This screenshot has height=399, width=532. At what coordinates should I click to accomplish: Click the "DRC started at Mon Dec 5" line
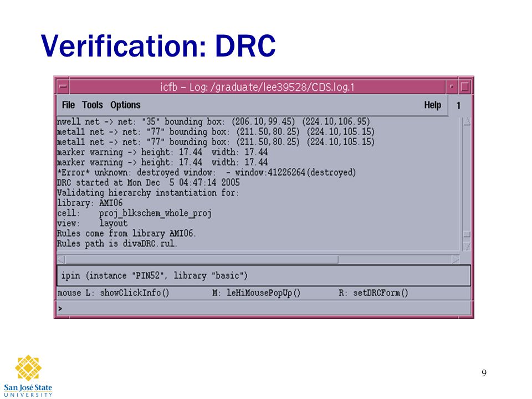point(149,182)
